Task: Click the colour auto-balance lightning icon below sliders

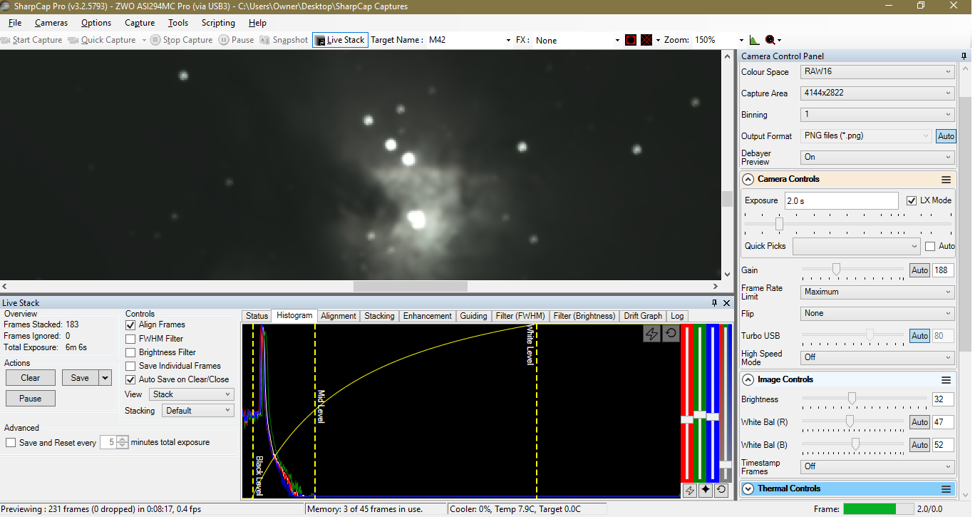Action: [689, 490]
